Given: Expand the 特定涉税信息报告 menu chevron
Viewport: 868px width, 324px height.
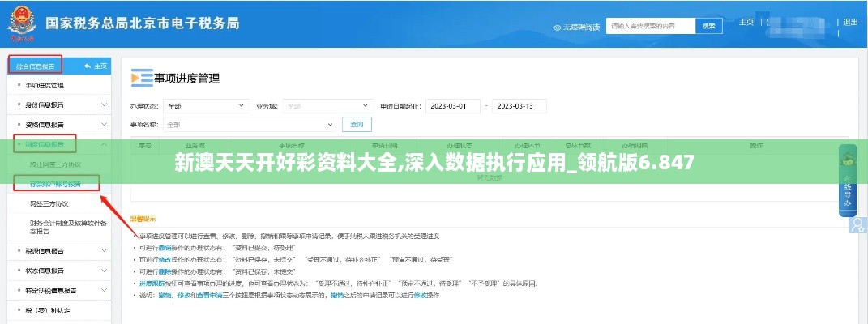Looking at the screenshot, I should point(104,290).
